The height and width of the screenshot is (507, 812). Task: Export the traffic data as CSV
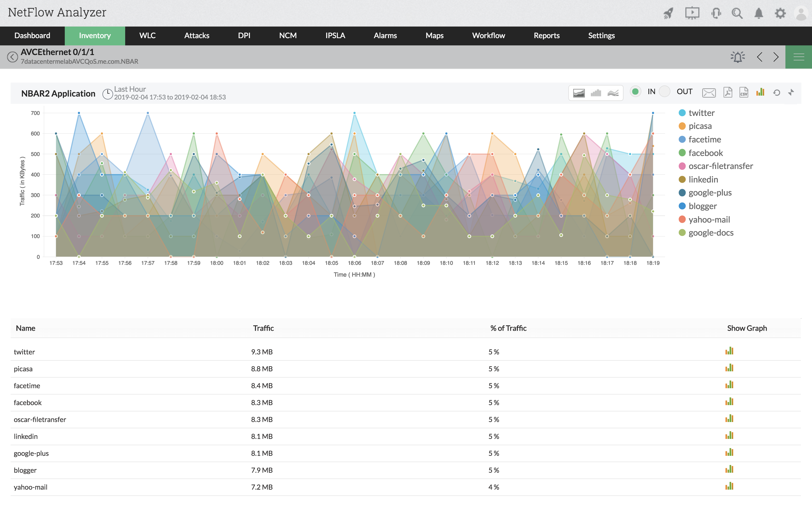click(744, 93)
